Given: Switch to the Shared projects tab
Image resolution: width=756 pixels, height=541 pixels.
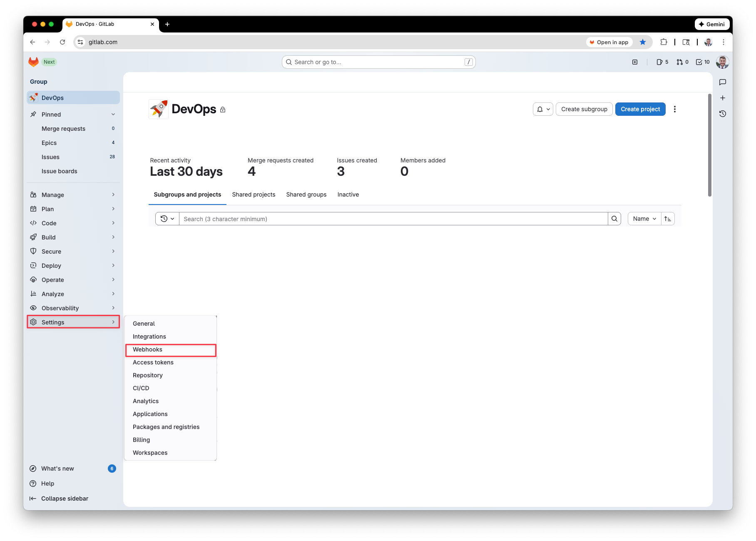Looking at the screenshot, I should pos(254,194).
